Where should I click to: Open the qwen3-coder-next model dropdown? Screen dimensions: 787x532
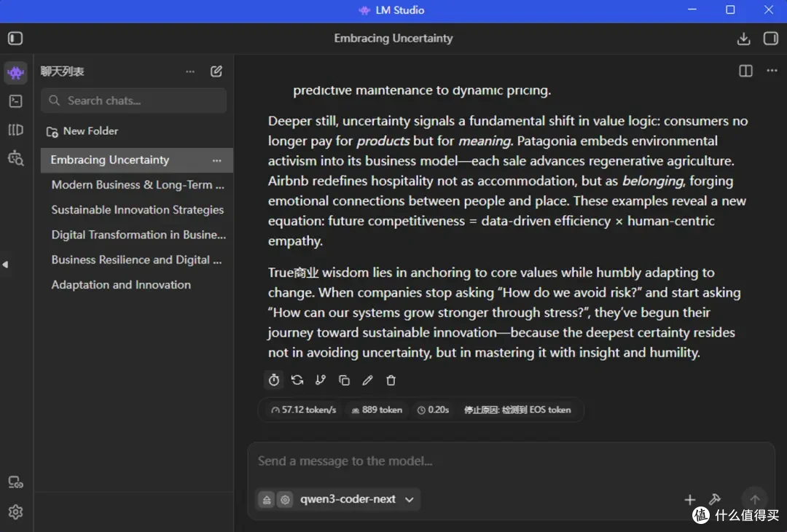[x=356, y=500]
